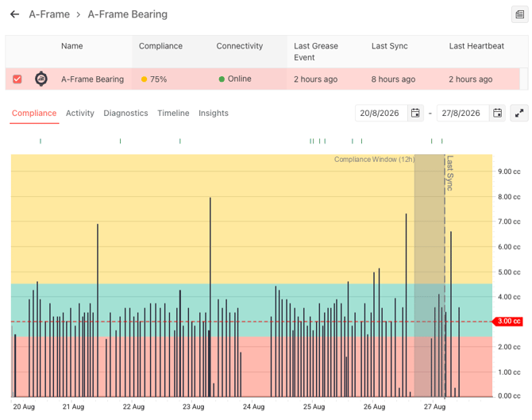Screen dimensions: 532x420
Task: Click the A-Frame Bearing device icon
Action: (41, 79)
